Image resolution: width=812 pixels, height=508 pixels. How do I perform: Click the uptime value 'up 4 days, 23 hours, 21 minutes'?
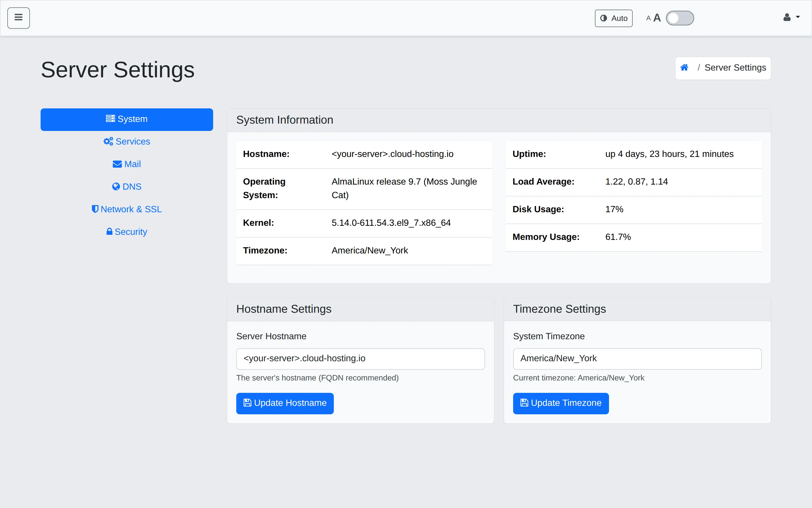point(669,154)
